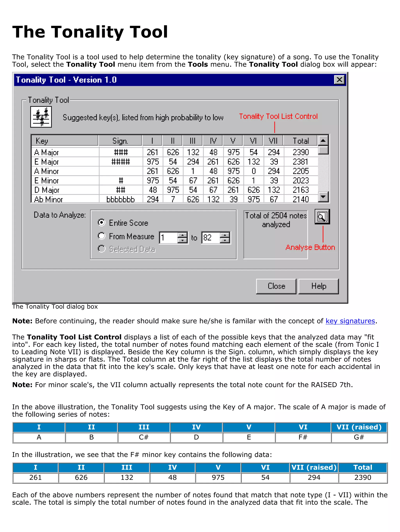Click the III column header in list
The height and width of the screenshot is (532, 400).
point(193,141)
